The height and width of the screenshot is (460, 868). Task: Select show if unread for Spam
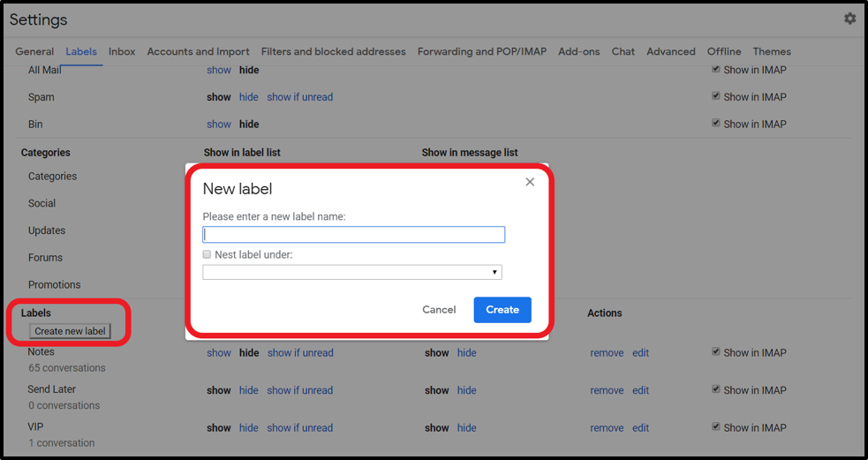(x=299, y=97)
